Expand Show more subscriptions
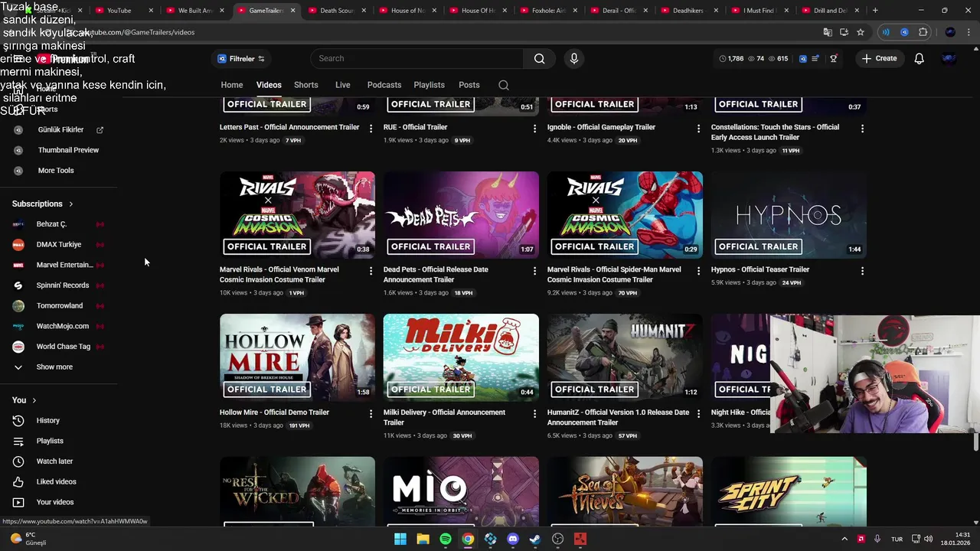 point(54,367)
